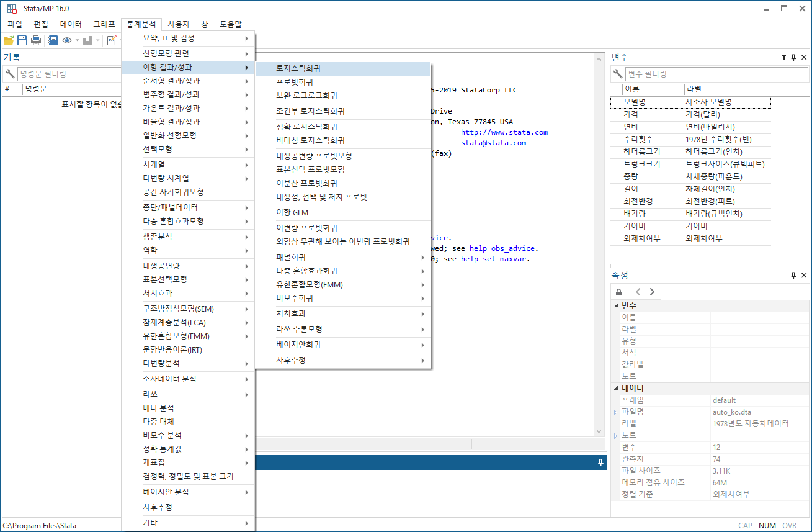Viewport: 812px width, 532px height.
Task: Select 메타 분석 menu item
Action: click(x=188, y=408)
